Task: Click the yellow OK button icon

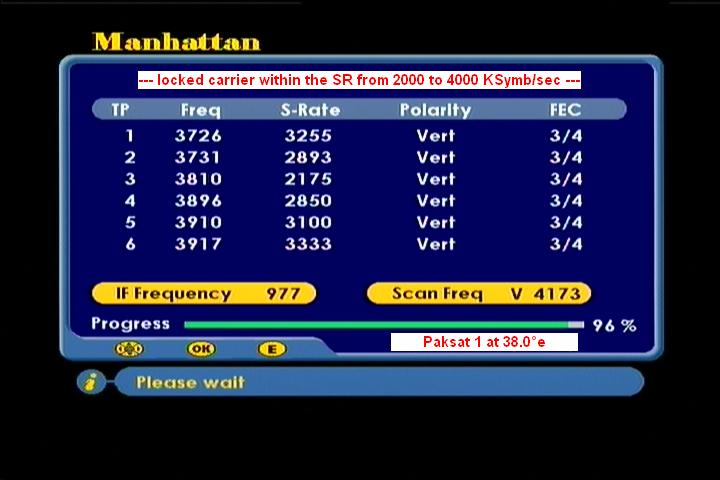Action: click(201, 349)
